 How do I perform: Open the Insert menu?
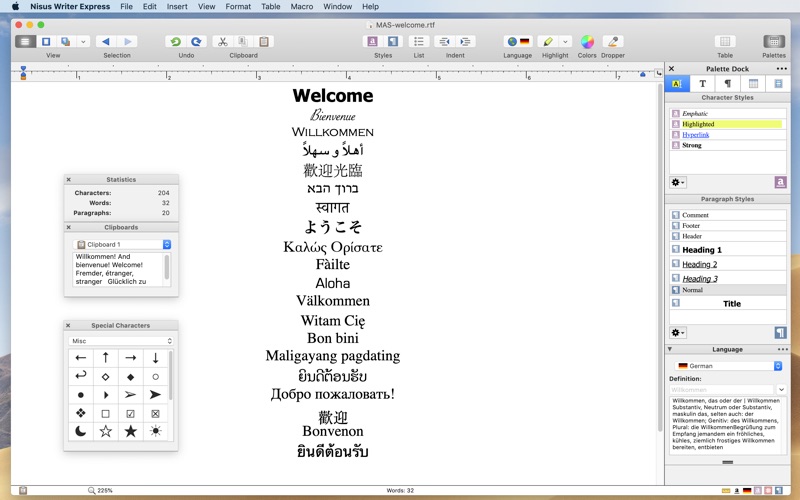(x=177, y=7)
